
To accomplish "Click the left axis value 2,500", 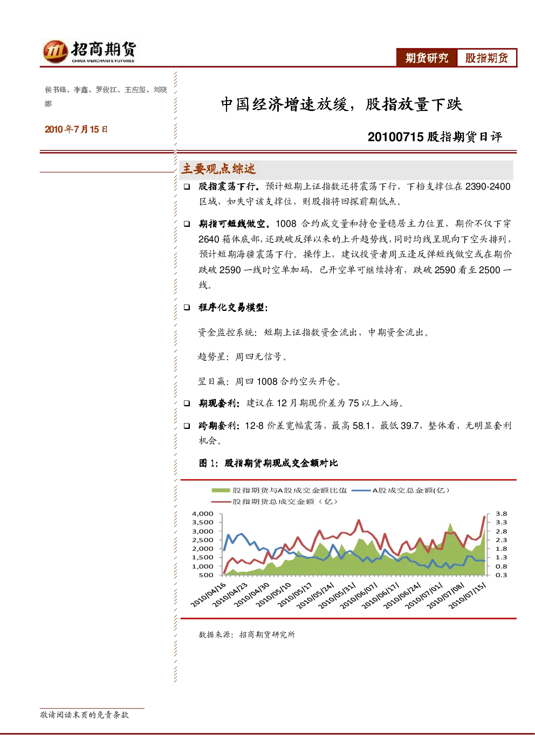I will tap(203, 540).
